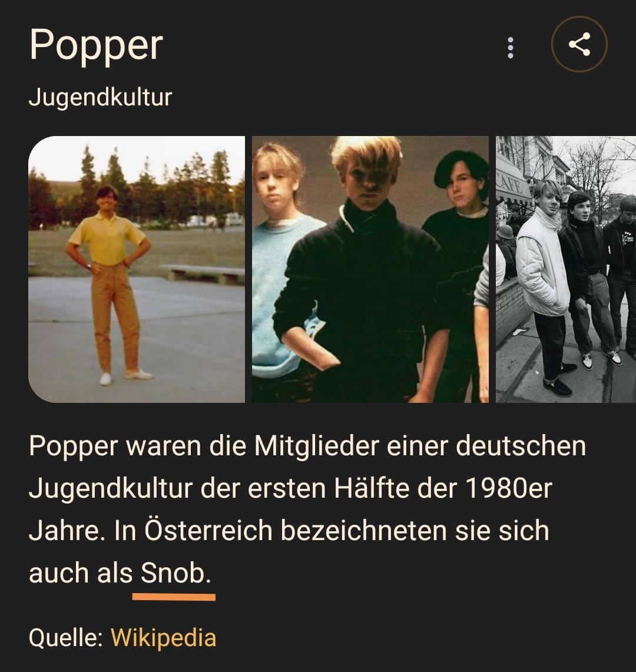Click text line "In Österreich bezeichneten sie sich"
The image size is (636, 672).
[332, 530]
